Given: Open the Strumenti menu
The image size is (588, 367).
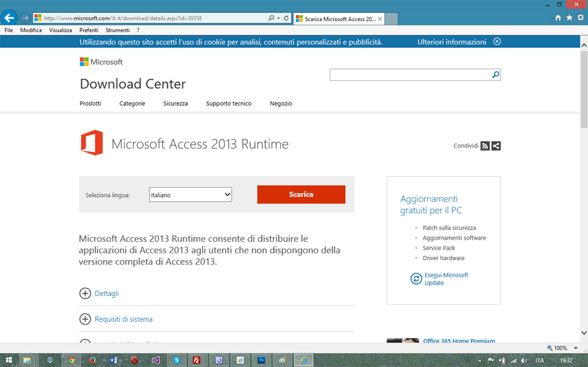Looking at the screenshot, I should pos(117,30).
